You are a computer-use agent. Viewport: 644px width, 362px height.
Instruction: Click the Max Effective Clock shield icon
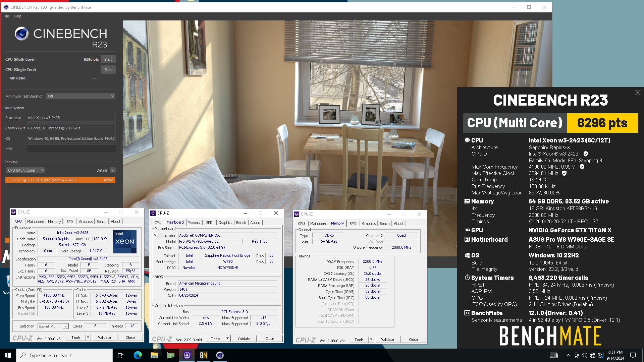coord(564,173)
